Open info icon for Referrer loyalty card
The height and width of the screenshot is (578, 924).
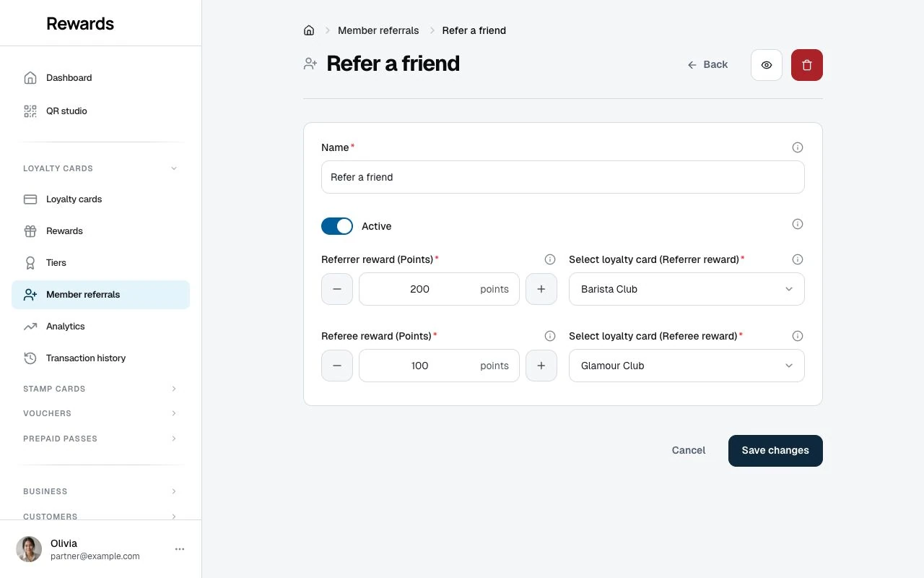[x=798, y=259]
